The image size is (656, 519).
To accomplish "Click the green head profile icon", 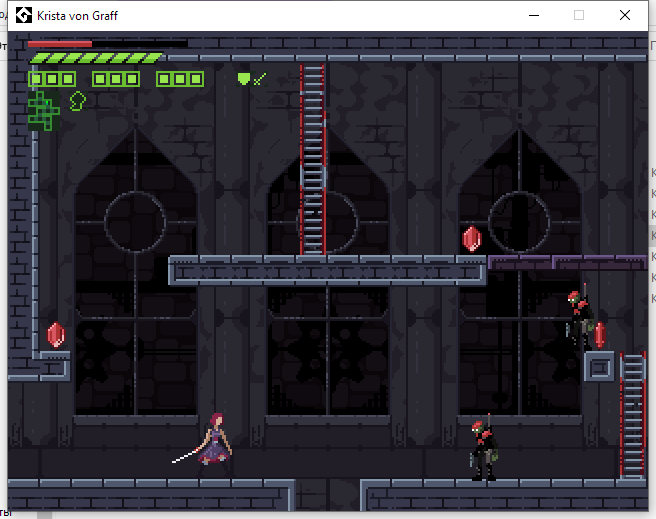I will click(77, 101).
